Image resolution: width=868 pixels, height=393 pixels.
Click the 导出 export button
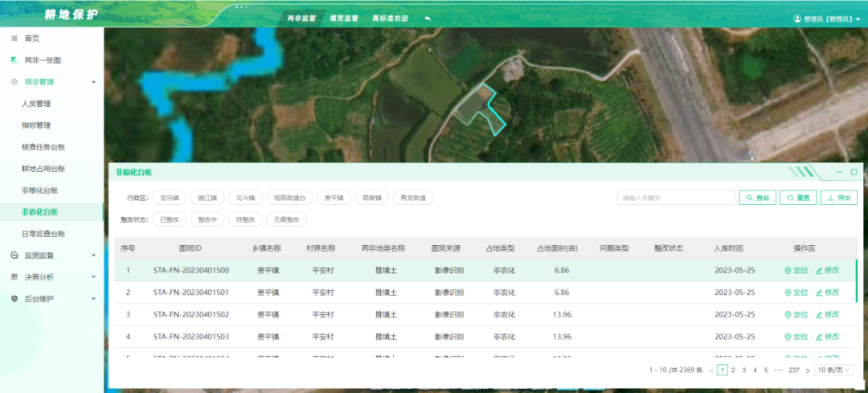838,198
